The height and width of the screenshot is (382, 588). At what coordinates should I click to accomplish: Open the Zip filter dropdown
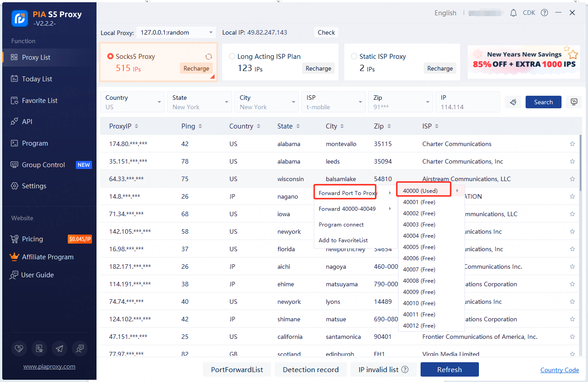tap(401, 102)
